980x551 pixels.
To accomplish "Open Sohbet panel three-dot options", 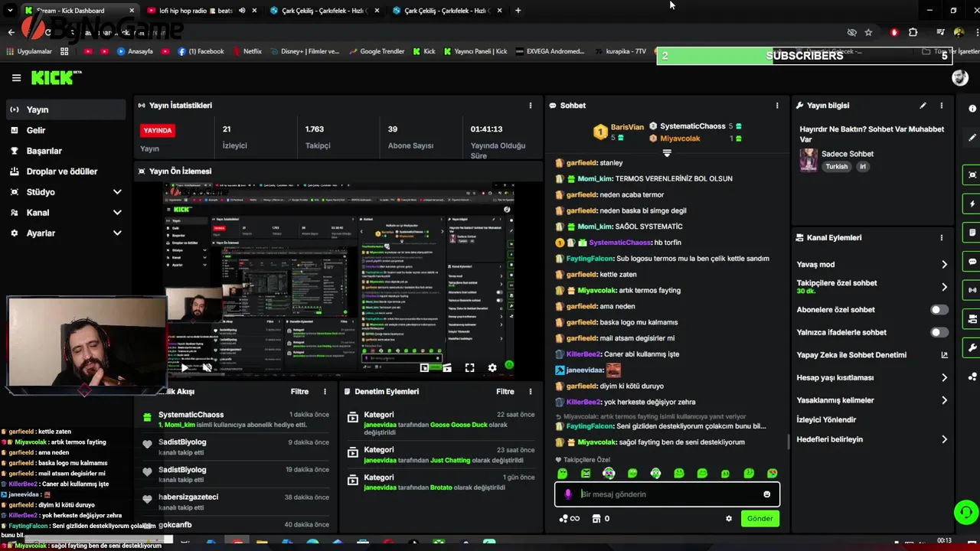I will pos(776,106).
